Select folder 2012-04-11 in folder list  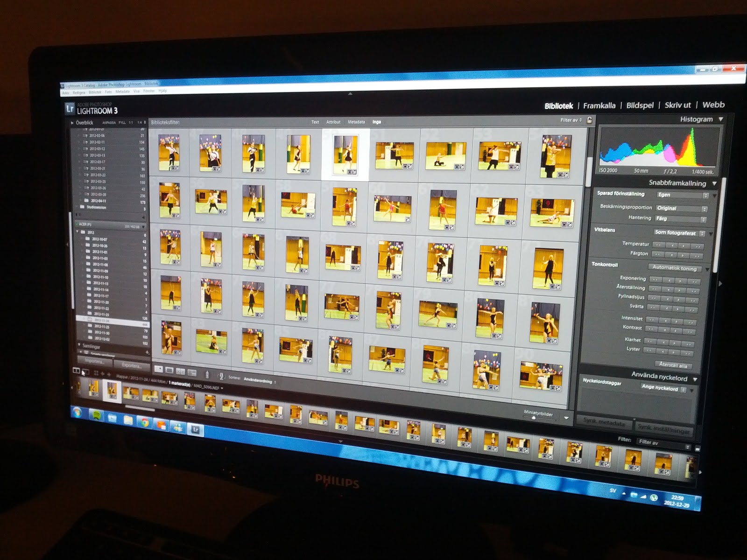[98, 201]
